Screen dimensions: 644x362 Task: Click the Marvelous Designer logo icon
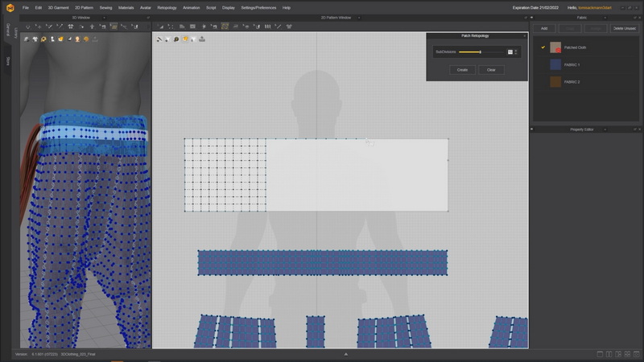[10, 8]
